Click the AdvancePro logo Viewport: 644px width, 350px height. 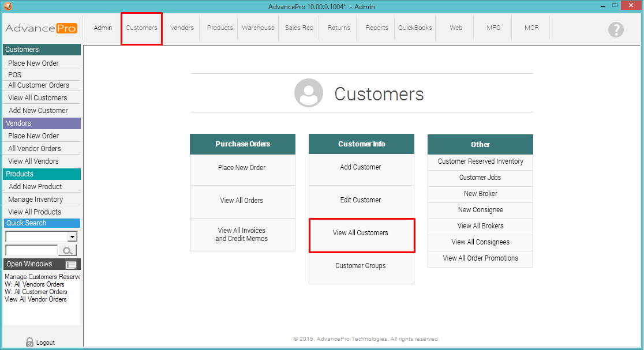[41, 28]
